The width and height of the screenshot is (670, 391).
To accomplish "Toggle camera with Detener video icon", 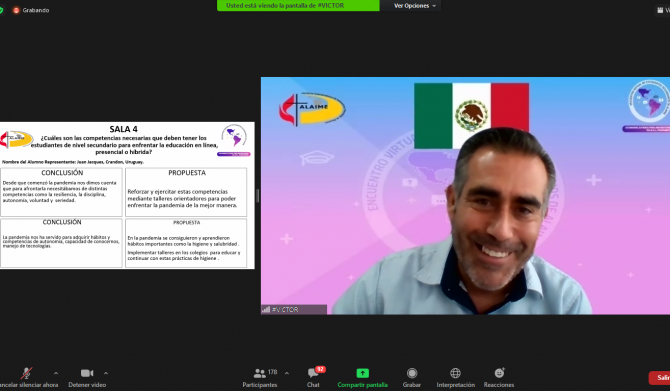I will (87, 373).
